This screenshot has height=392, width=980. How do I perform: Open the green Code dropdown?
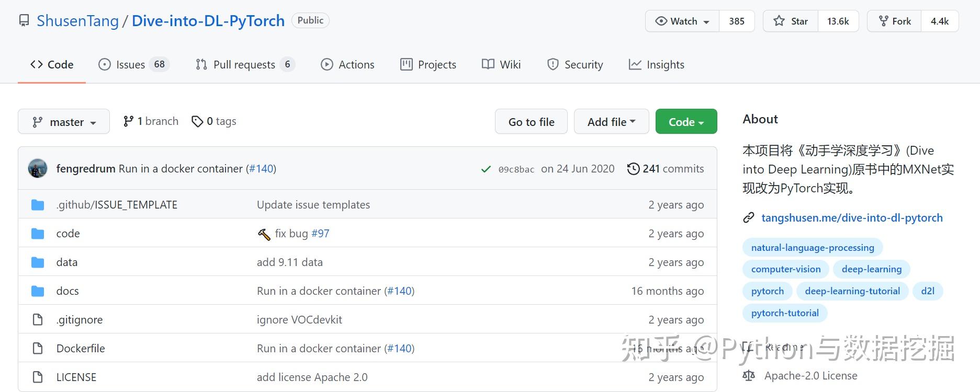click(x=686, y=122)
